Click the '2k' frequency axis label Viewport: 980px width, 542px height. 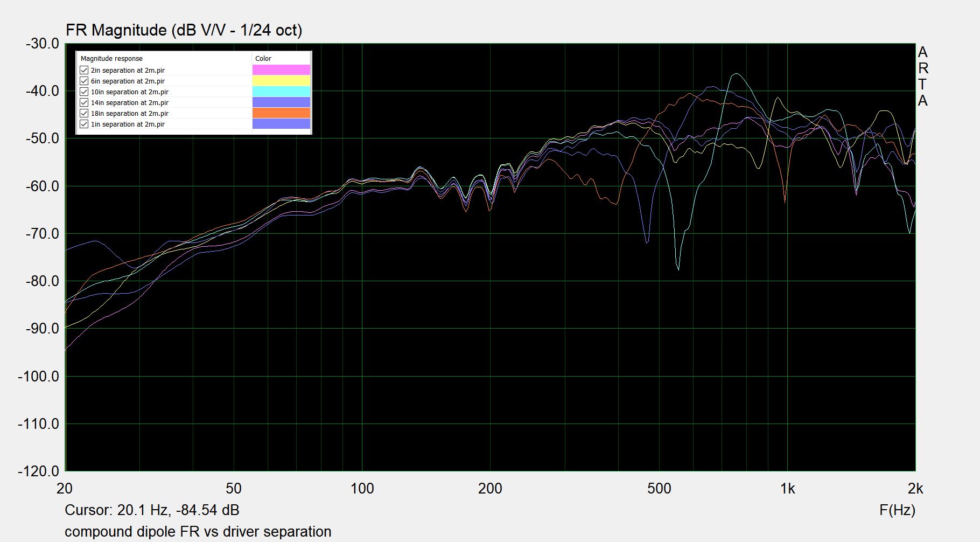point(915,489)
